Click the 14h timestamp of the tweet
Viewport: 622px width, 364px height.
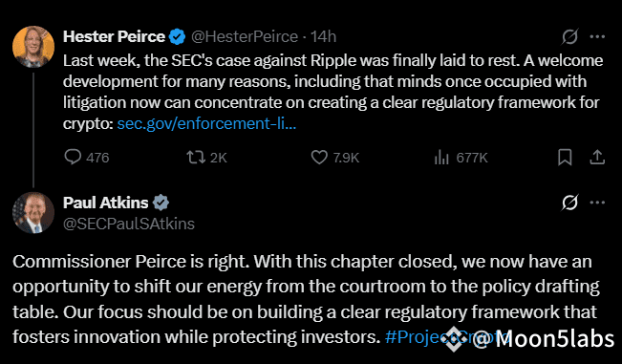pyautogui.click(x=324, y=36)
